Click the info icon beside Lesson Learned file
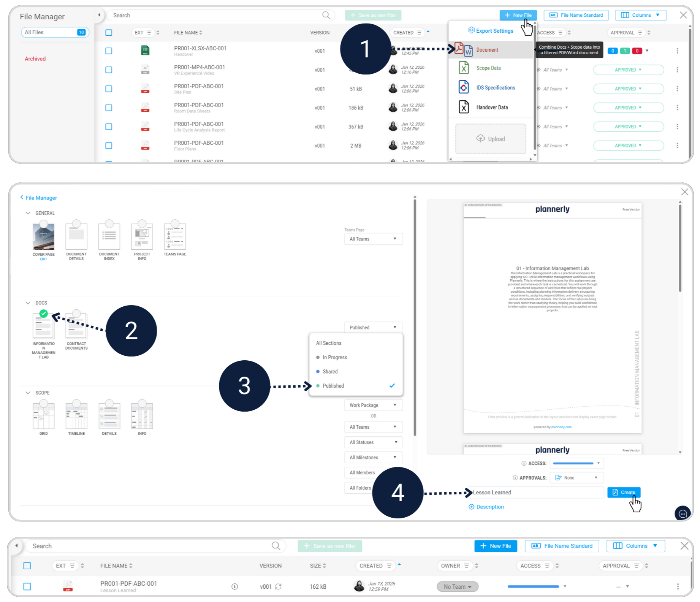 [x=235, y=586]
